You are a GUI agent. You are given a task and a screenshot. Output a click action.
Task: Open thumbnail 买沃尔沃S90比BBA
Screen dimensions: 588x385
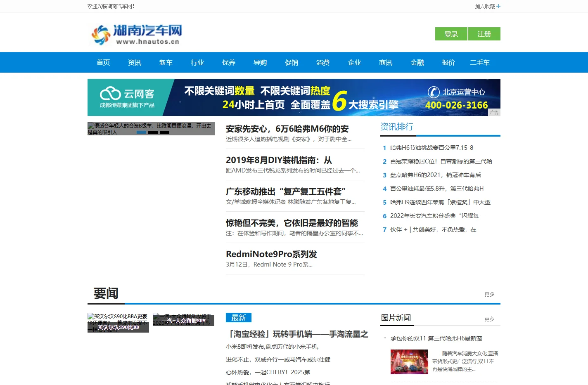click(x=118, y=323)
